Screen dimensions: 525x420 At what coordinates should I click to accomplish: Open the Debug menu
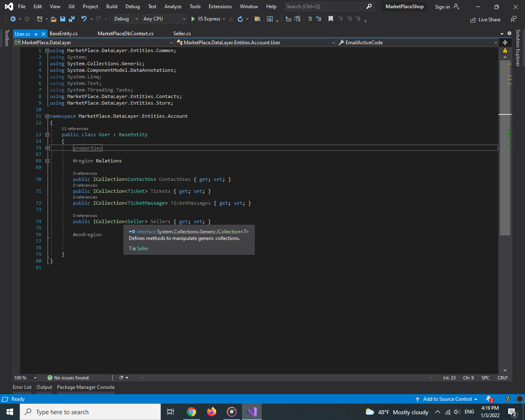coord(132,7)
